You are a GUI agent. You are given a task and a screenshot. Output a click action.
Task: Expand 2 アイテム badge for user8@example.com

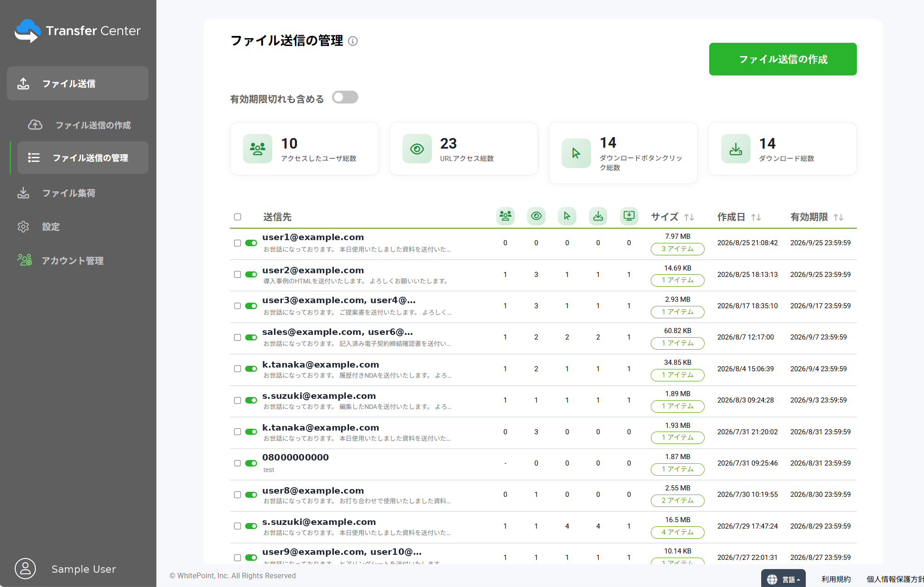click(x=677, y=501)
